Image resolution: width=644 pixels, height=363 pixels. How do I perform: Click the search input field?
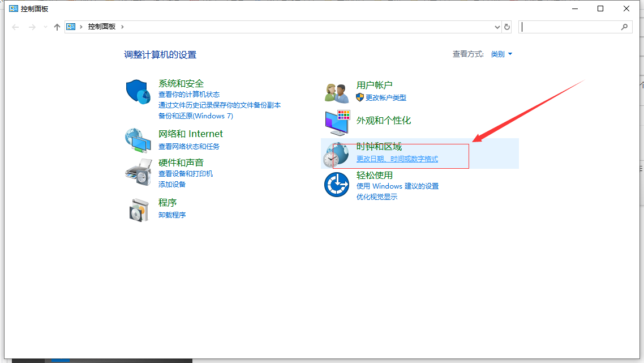(572, 26)
